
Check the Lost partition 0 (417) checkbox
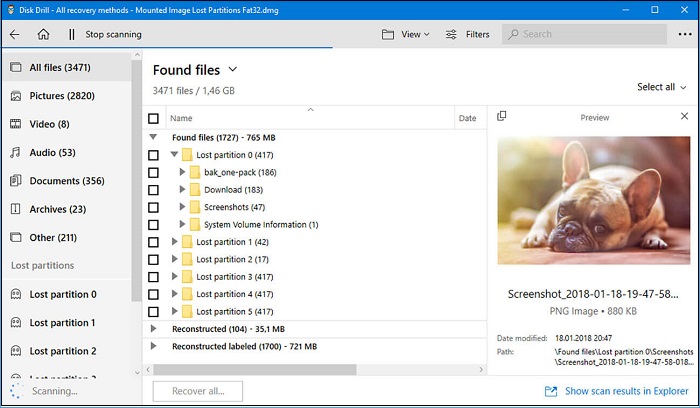[153, 155]
